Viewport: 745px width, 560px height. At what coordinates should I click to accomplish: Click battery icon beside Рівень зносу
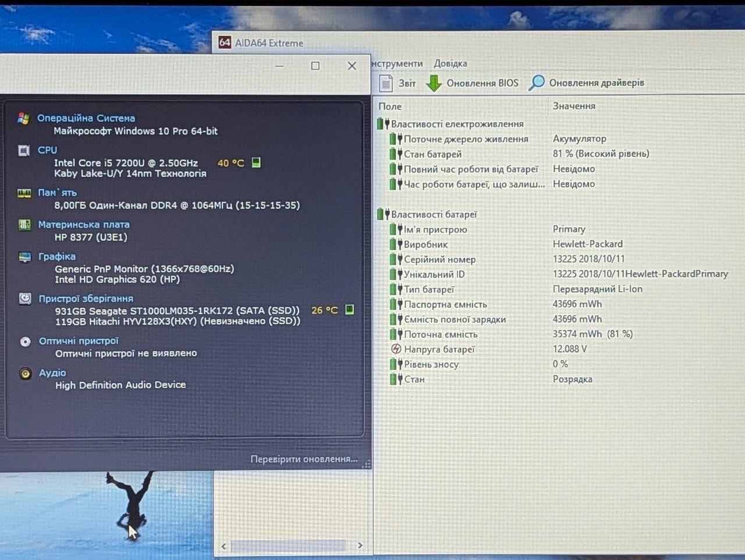coord(396,365)
